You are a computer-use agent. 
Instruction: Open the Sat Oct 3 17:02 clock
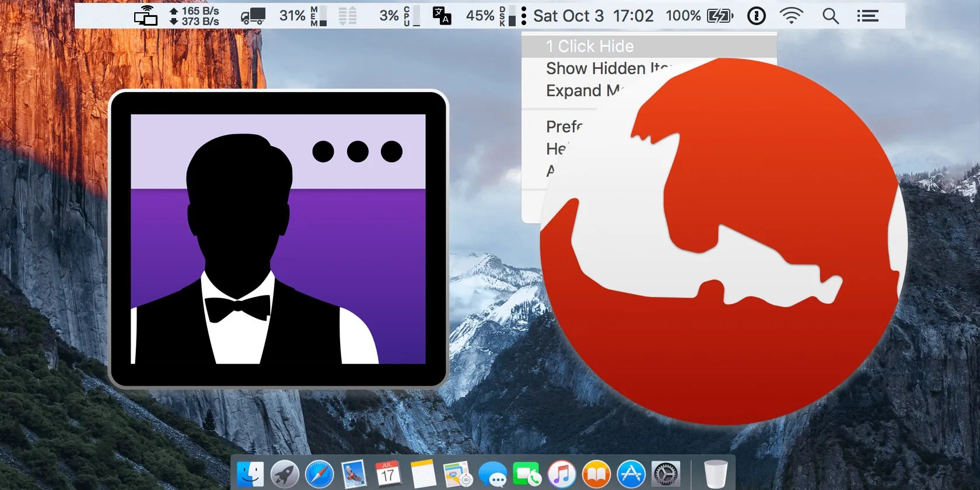[x=593, y=16]
